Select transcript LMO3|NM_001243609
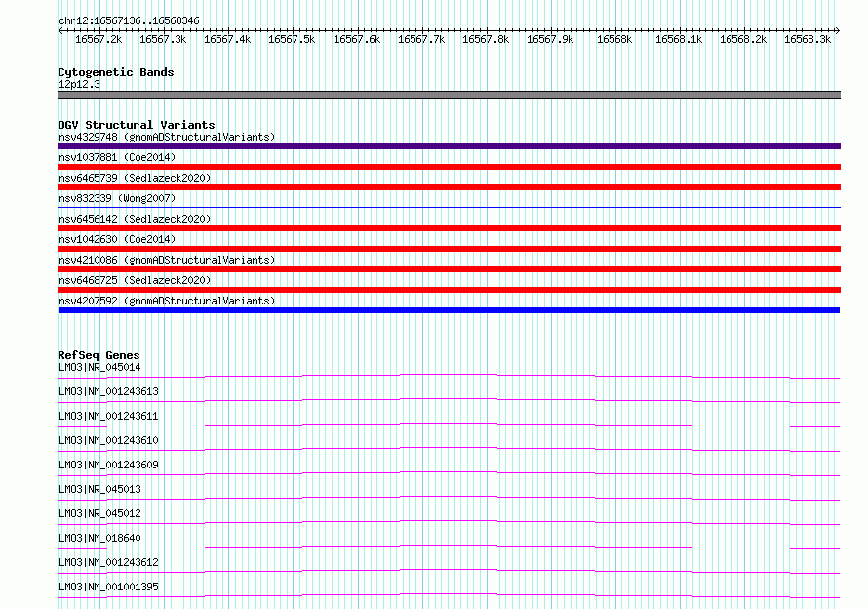 pos(108,465)
